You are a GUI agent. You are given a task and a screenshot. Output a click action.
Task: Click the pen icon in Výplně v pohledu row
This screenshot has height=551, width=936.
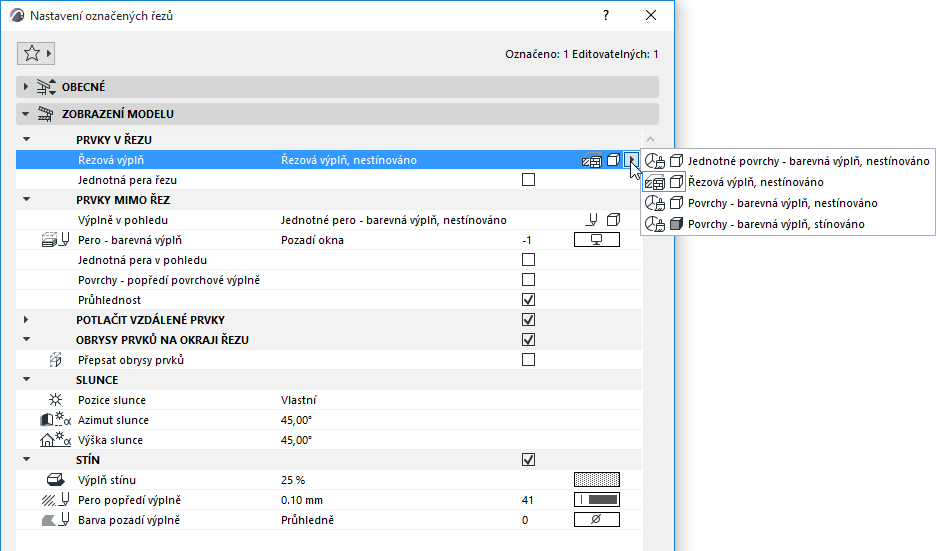(592, 220)
